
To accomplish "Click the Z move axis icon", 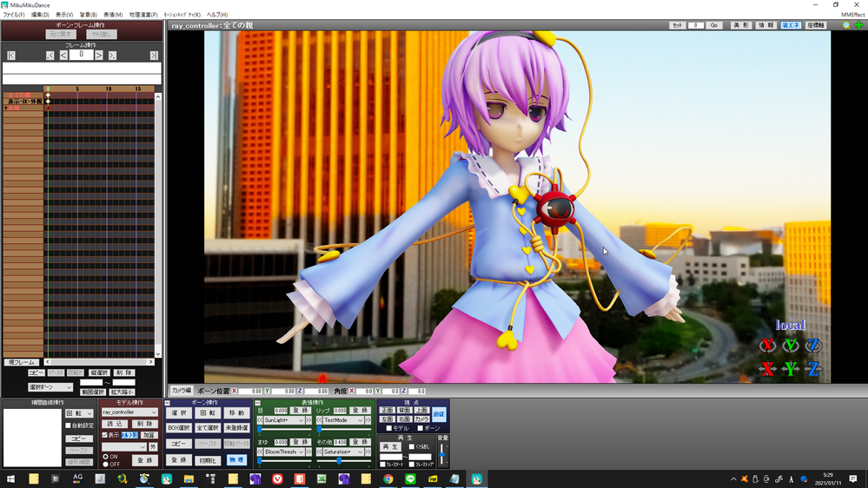I will 813,368.
